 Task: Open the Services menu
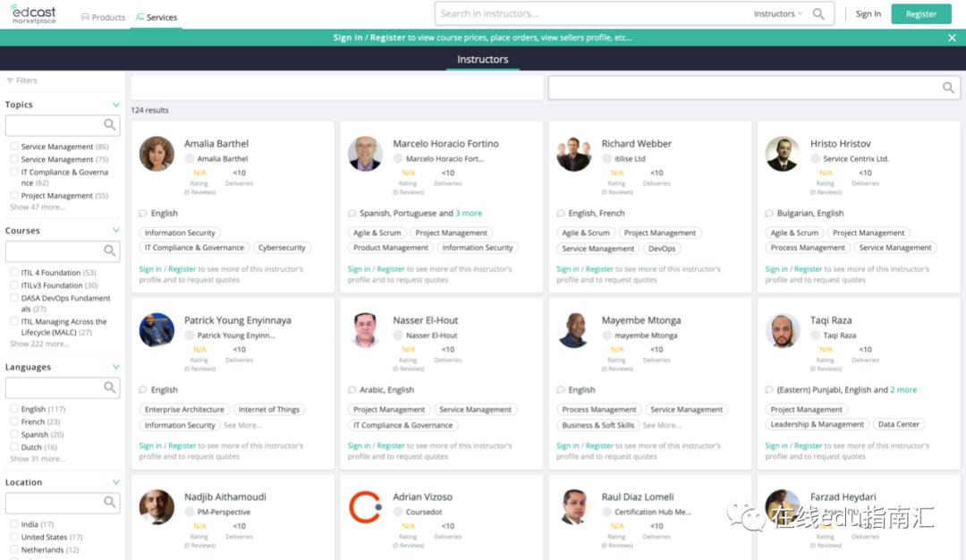[157, 17]
